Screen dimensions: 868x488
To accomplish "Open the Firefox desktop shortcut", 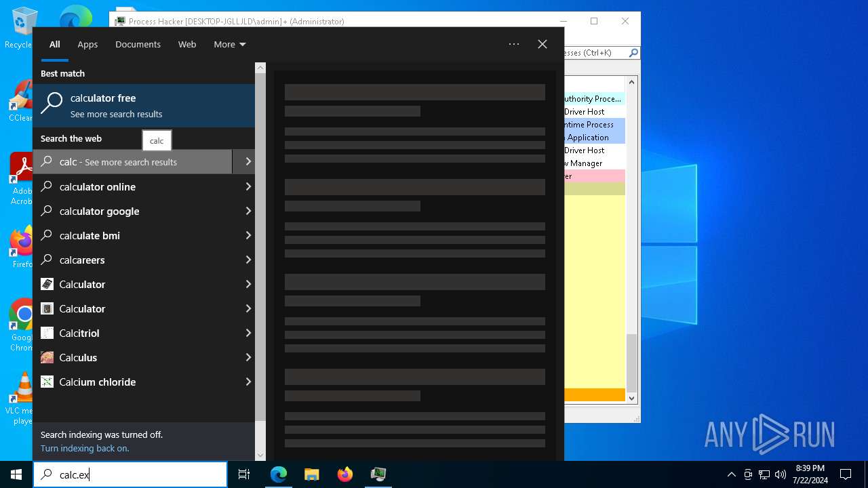I will pyautogui.click(x=22, y=247).
